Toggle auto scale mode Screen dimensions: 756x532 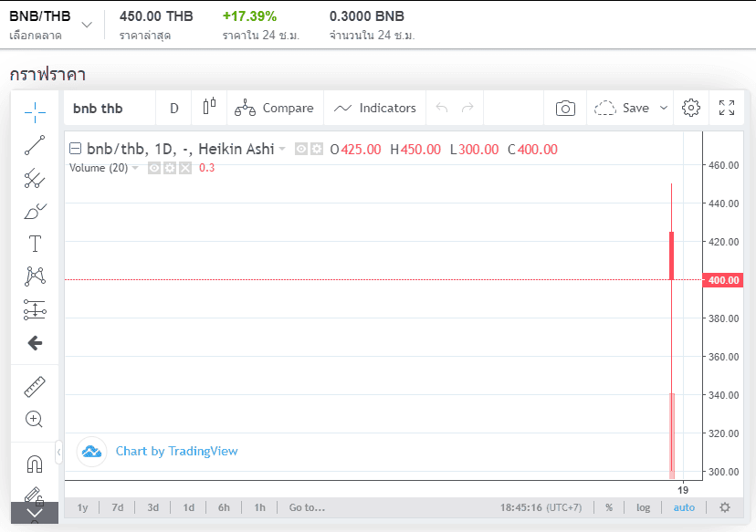point(684,507)
